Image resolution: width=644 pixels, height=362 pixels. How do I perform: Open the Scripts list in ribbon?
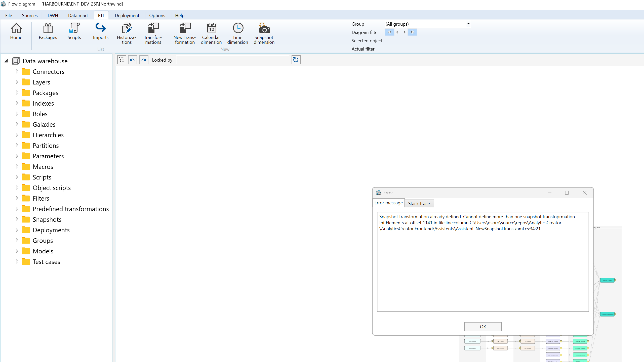click(74, 31)
